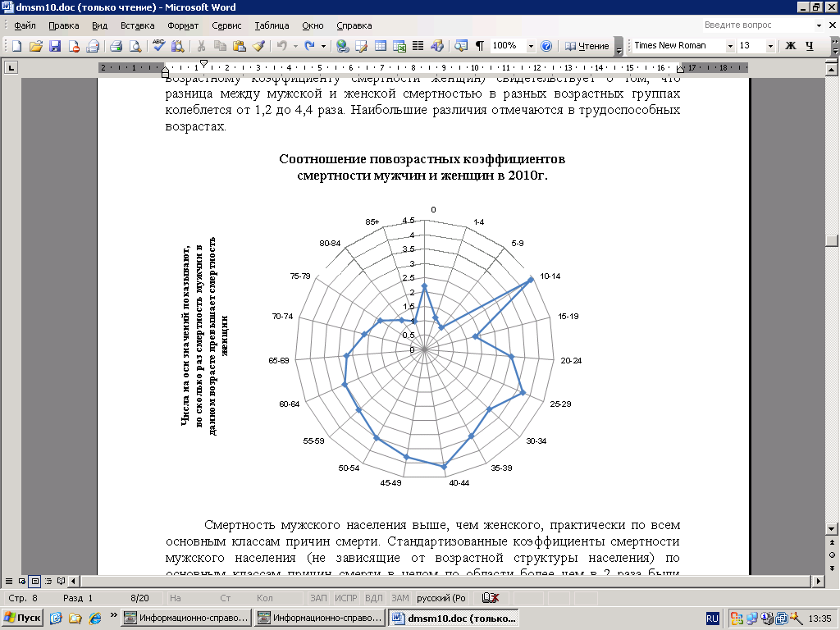Open Formatting toolbar options arrow
This screenshot has width=840, height=630.
pos(835,46)
